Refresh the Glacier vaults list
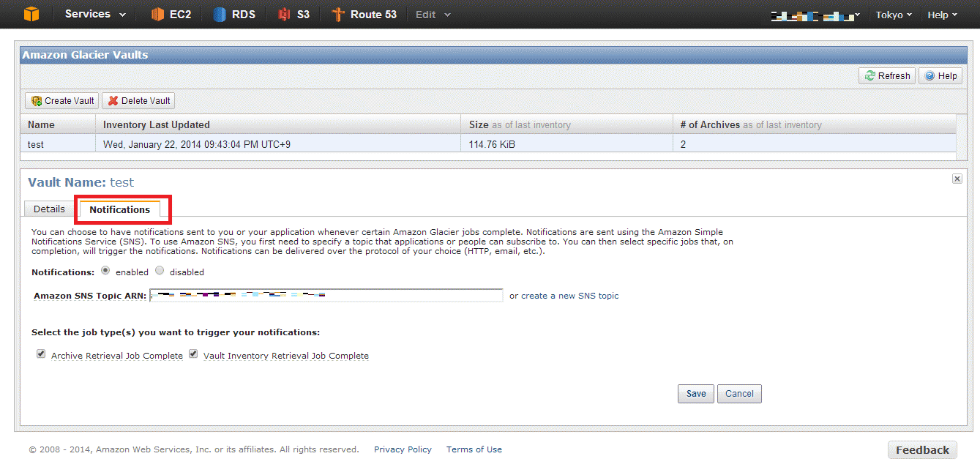Screen dimensions: 980x467 [x=887, y=76]
